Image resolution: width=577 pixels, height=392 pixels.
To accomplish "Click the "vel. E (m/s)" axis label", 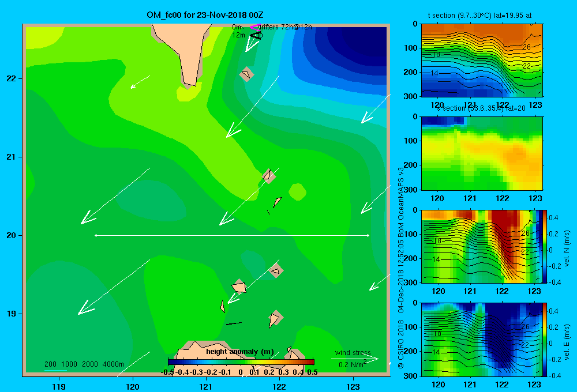I will click(567, 342).
